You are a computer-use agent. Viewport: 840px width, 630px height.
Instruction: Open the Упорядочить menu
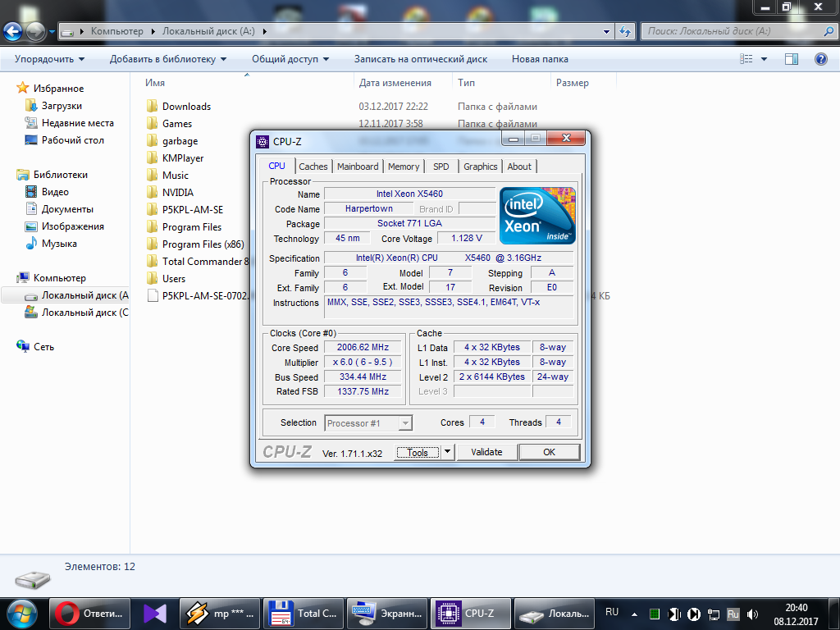click(49, 59)
